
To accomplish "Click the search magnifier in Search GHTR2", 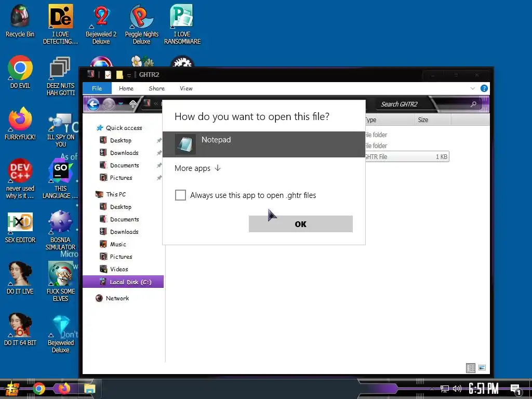I will coord(473,104).
